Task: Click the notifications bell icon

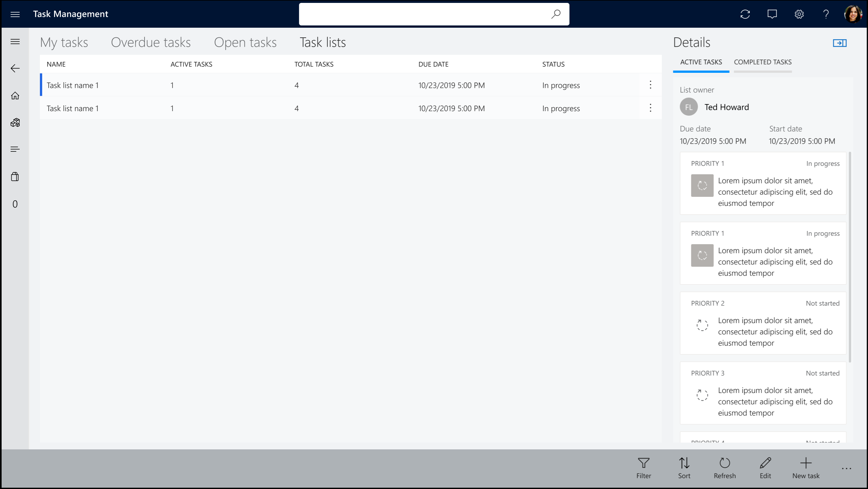Action: 772,14
